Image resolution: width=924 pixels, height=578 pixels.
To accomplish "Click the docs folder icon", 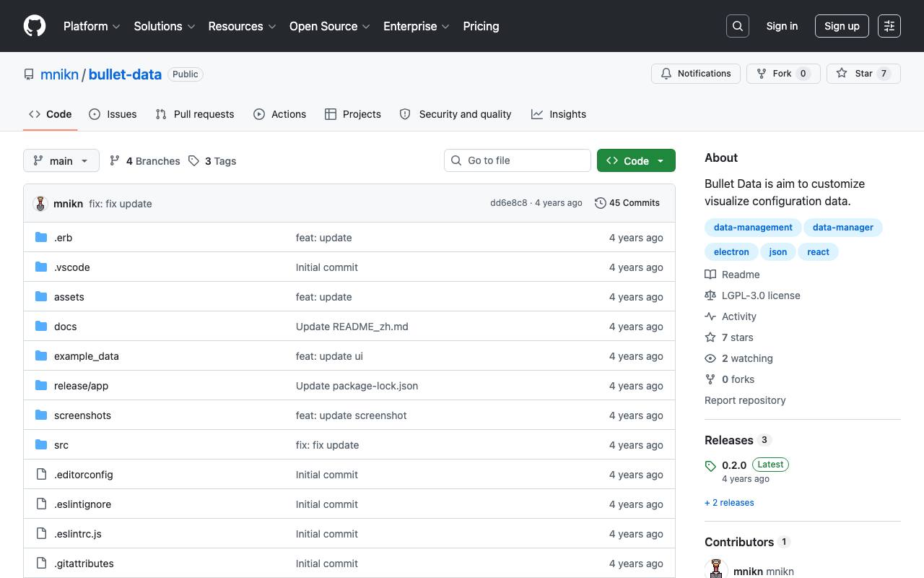I will [41, 327].
